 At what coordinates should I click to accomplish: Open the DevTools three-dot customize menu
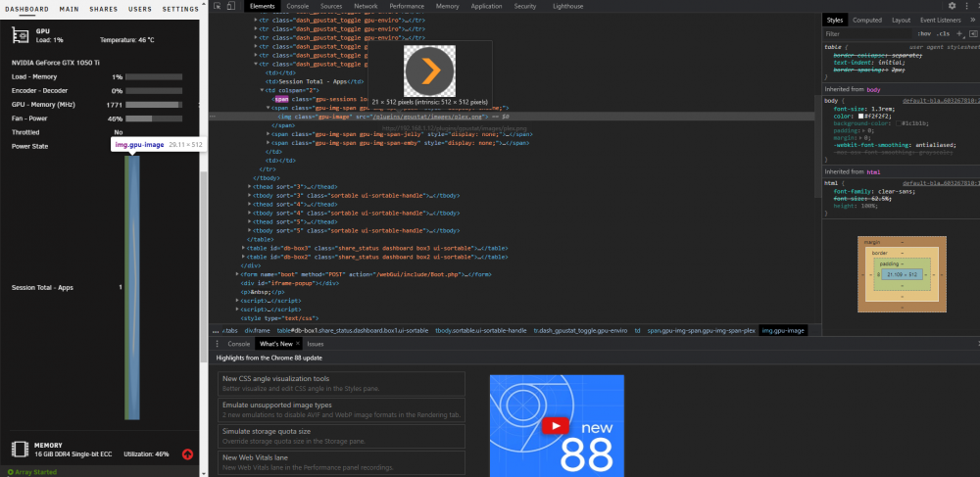[x=969, y=6]
